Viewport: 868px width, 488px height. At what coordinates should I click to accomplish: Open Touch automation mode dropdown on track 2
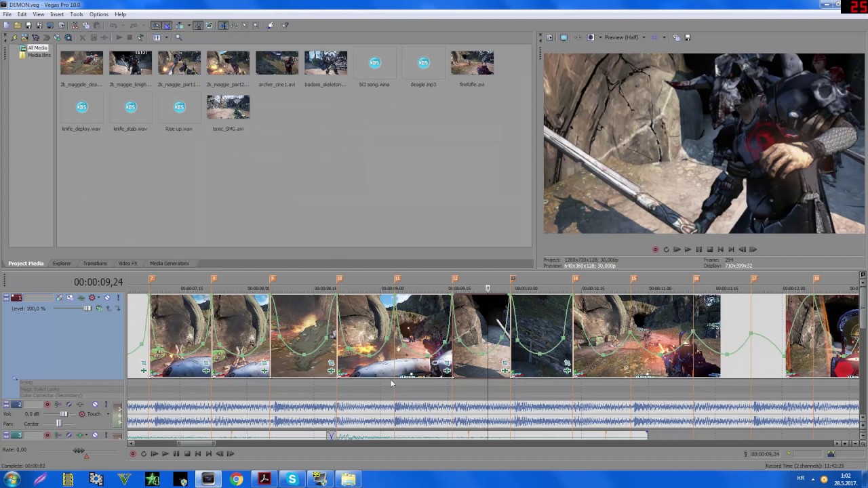108,414
